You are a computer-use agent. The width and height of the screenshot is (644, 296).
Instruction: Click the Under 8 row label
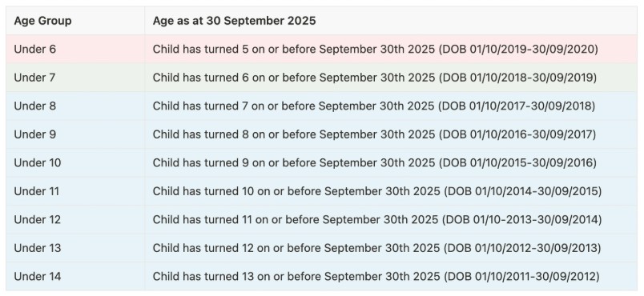tap(35, 106)
